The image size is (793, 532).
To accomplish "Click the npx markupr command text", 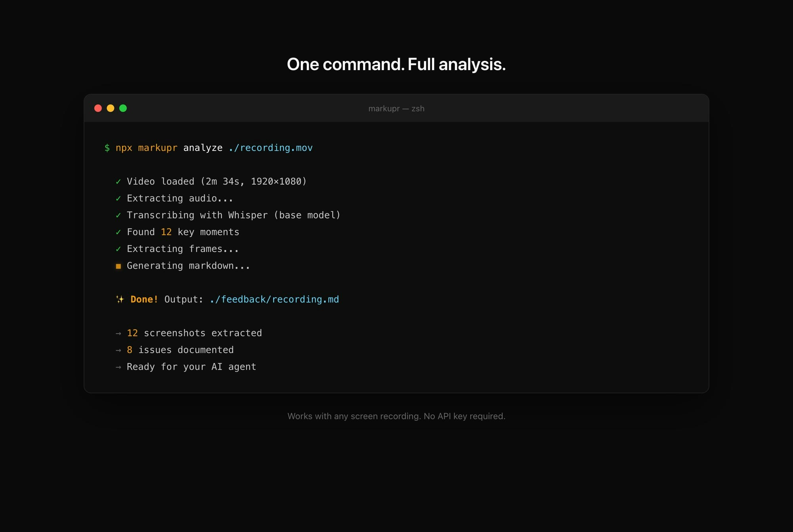I will (146, 148).
